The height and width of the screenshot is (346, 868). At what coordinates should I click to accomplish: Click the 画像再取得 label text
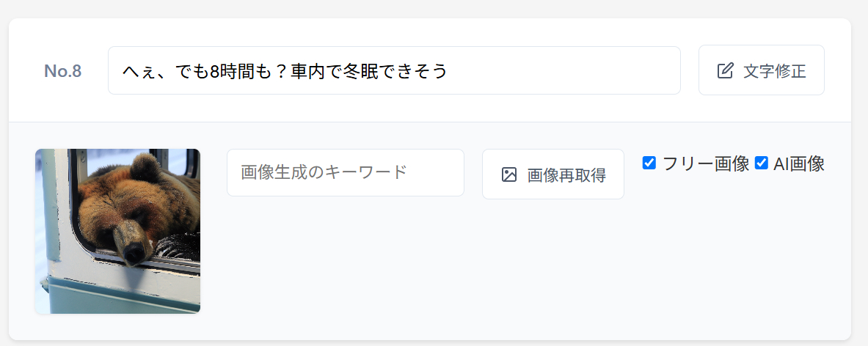click(x=566, y=175)
